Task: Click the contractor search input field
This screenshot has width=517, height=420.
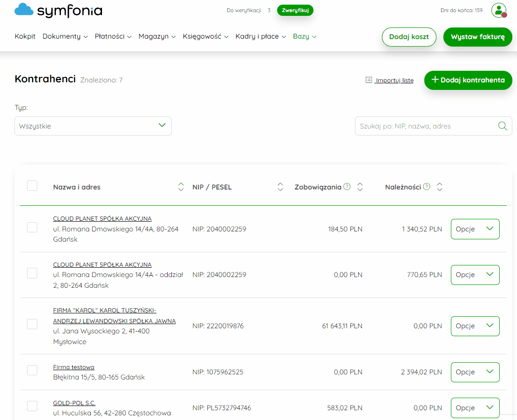Action: click(x=427, y=126)
